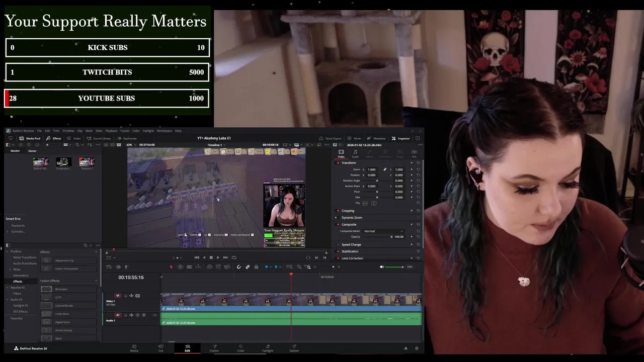
Task: Toggle the Dynamic Zoom enable switch
Action: tap(336, 218)
